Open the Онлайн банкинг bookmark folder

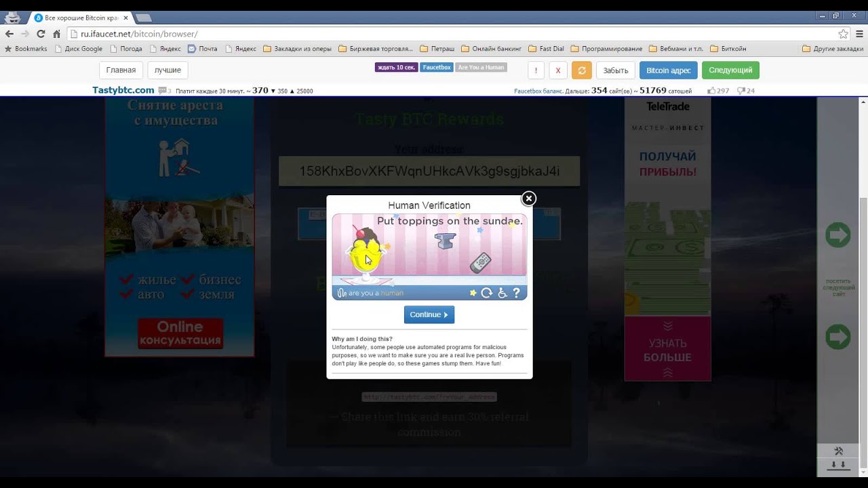click(x=492, y=49)
